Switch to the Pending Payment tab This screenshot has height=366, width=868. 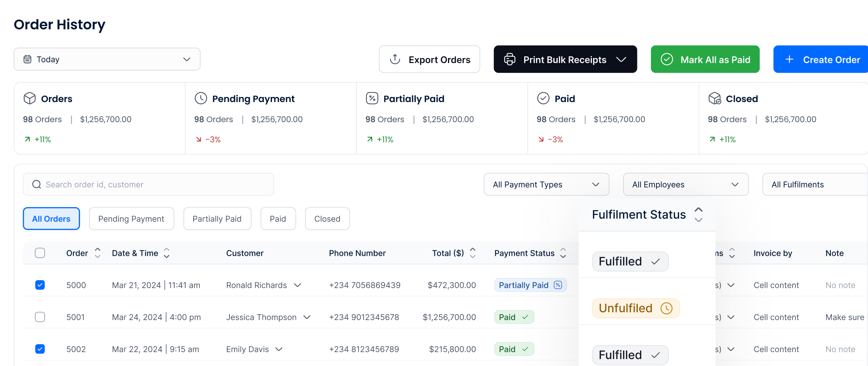tap(131, 219)
